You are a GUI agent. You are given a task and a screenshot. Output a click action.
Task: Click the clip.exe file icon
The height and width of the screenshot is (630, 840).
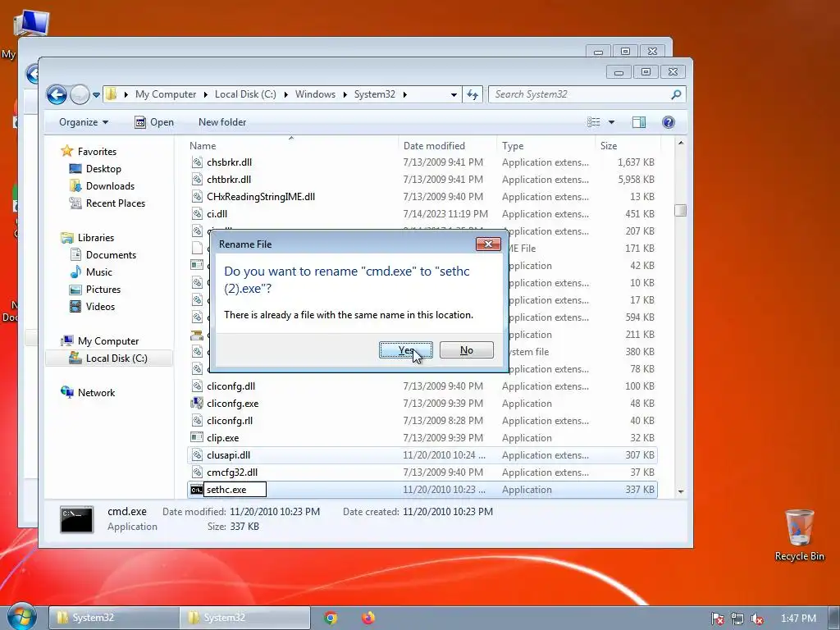tap(197, 437)
